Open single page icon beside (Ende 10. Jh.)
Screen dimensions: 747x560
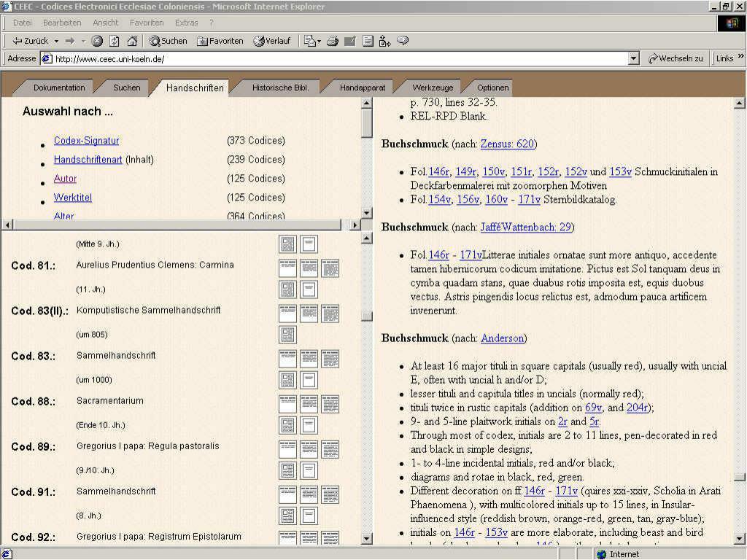pyautogui.click(x=309, y=425)
